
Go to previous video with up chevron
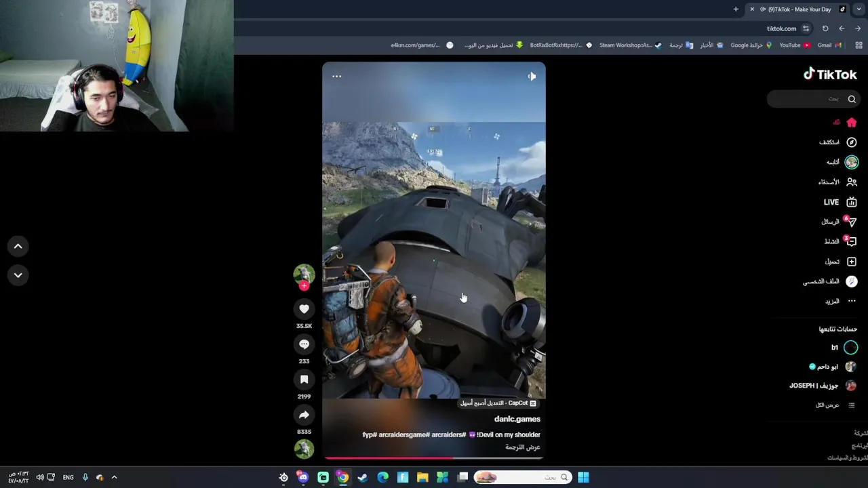[x=18, y=247]
